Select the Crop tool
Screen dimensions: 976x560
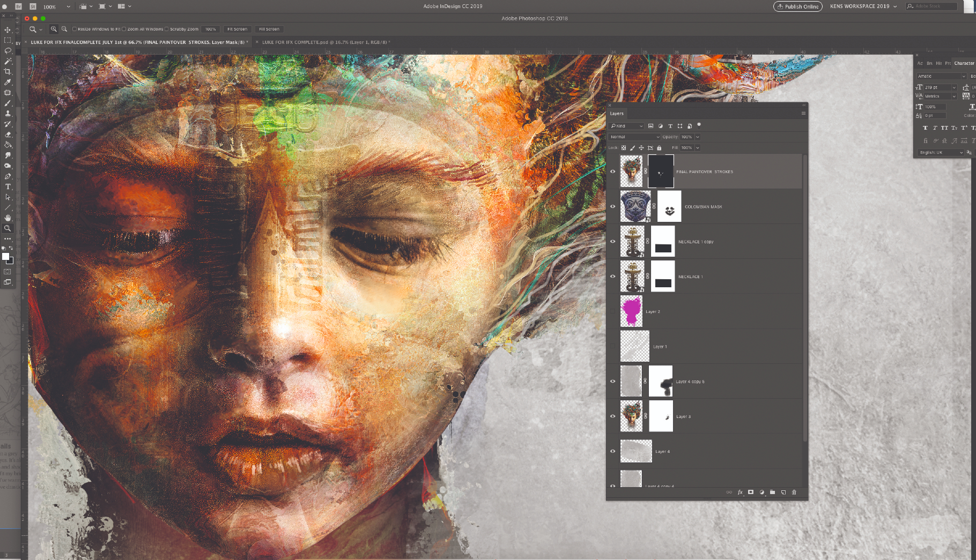point(8,71)
